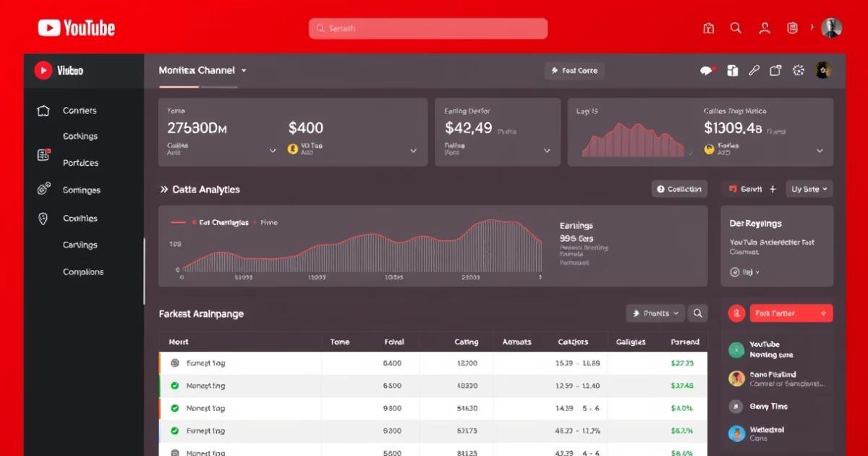The image size is (868, 456).
Task: Click the magnifier icon in the red header
Action: 736,28
